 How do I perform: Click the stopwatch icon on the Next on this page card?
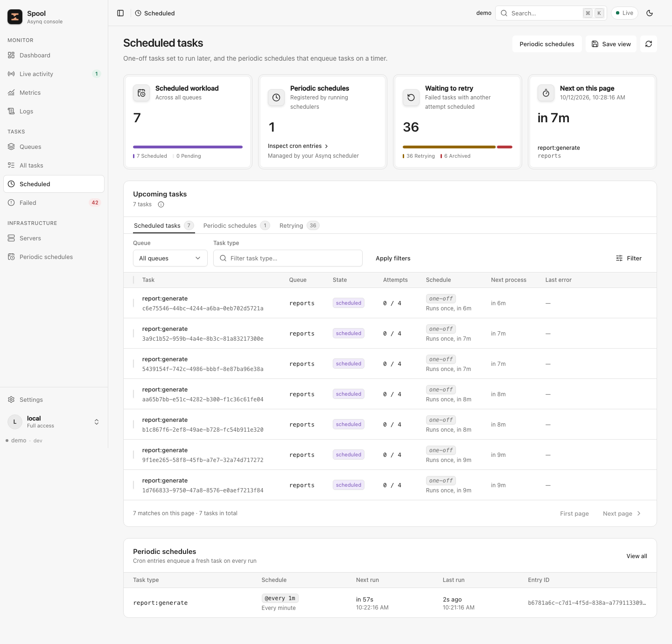(x=546, y=93)
